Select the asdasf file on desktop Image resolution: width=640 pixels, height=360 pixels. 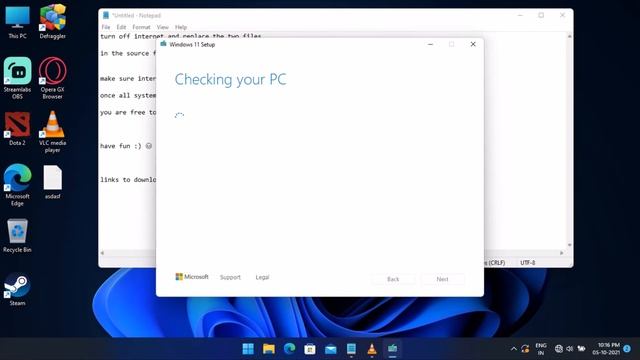(x=52, y=182)
